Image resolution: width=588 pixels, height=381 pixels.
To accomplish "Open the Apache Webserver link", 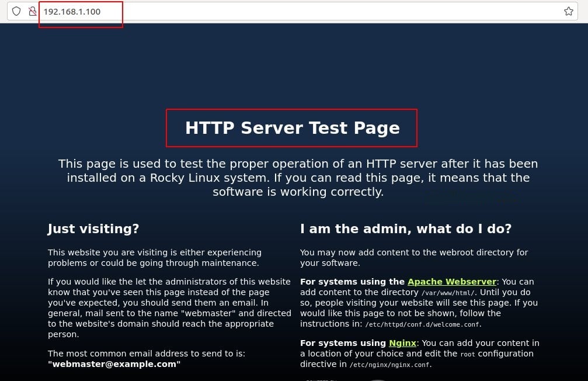I will pyautogui.click(x=451, y=282).
